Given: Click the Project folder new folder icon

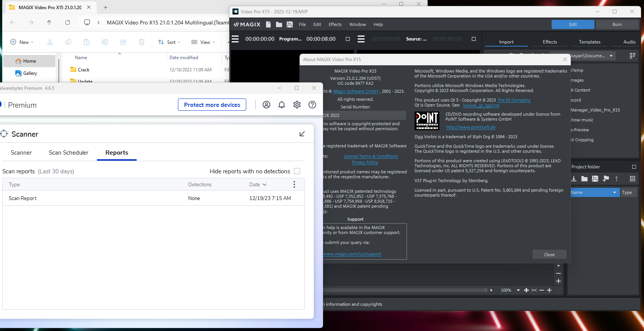Looking at the screenshot, I should [584, 179].
